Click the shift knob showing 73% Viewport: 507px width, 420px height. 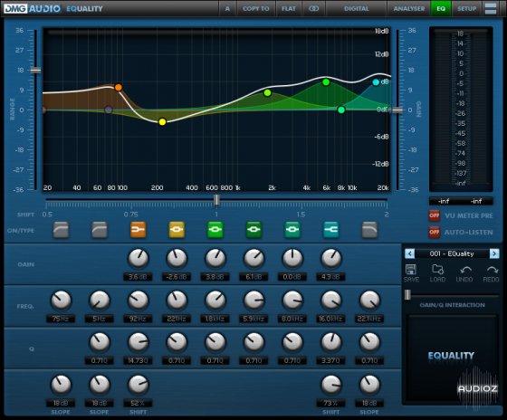[331, 385]
